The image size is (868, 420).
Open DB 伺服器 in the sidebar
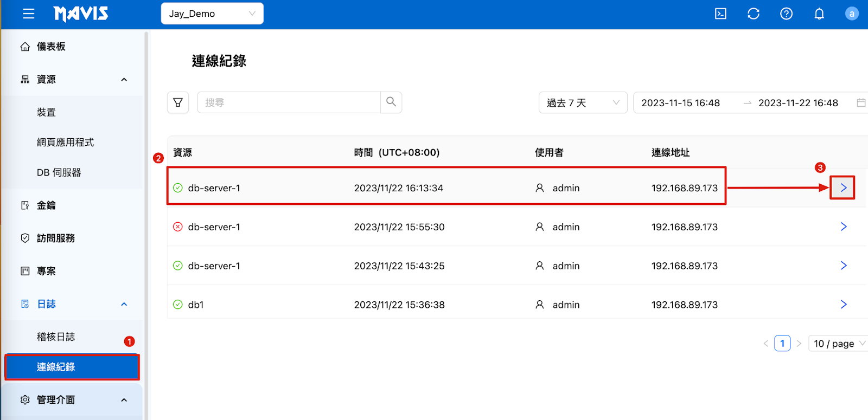[x=59, y=172]
